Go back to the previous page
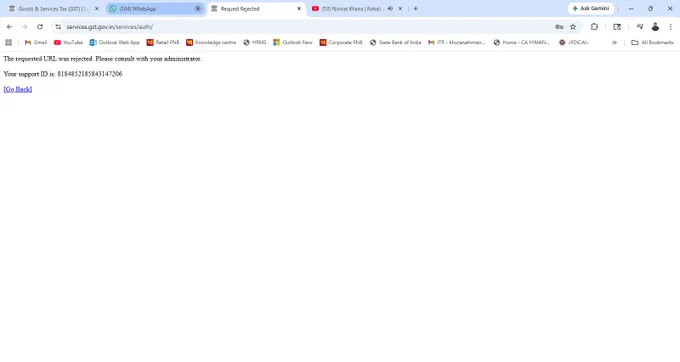Screen dimensions: 680x362 point(10,27)
